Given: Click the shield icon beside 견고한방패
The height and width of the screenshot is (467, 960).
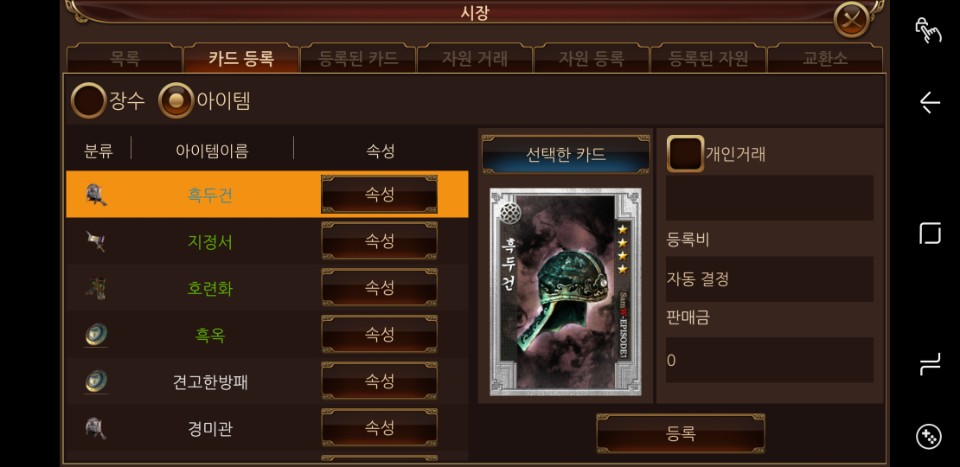Looking at the screenshot, I should click(96, 381).
